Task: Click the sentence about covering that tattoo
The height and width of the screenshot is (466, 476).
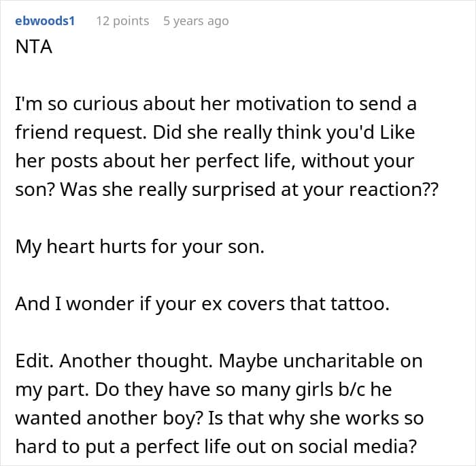Action: point(202,303)
